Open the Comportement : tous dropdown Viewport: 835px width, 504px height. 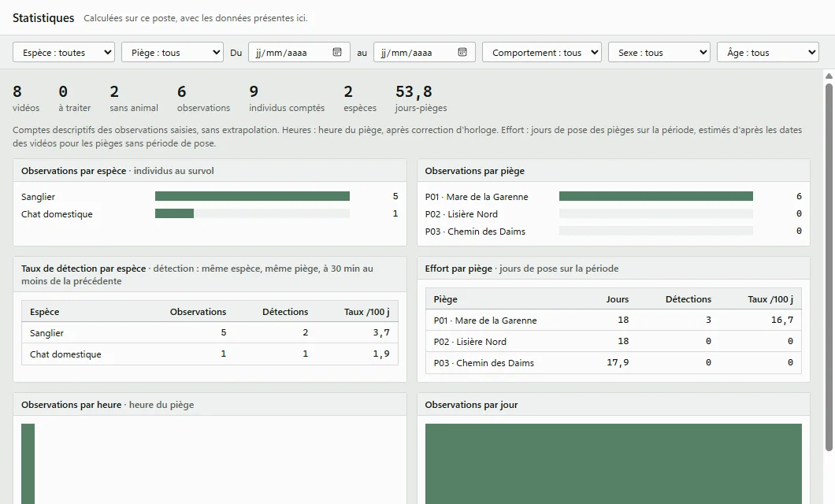click(x=542, y=52)
